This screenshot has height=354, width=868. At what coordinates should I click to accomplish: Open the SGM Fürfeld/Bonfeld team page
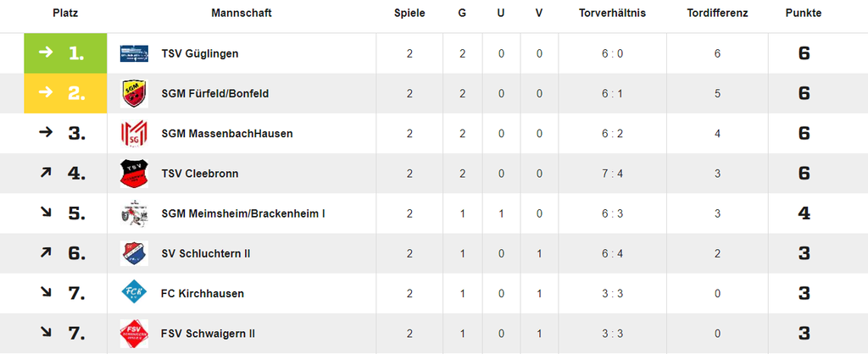215,93
